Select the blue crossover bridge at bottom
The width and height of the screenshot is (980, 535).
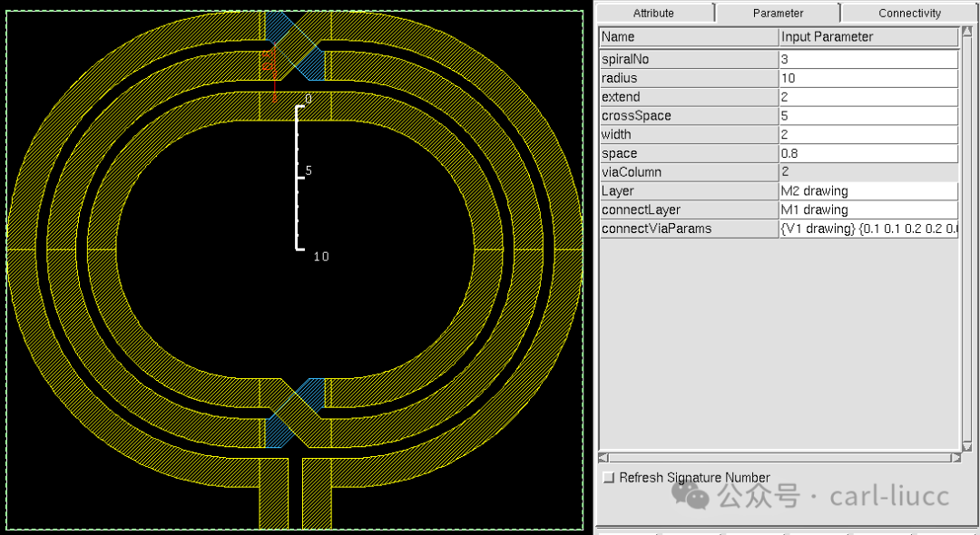(295, 413)
